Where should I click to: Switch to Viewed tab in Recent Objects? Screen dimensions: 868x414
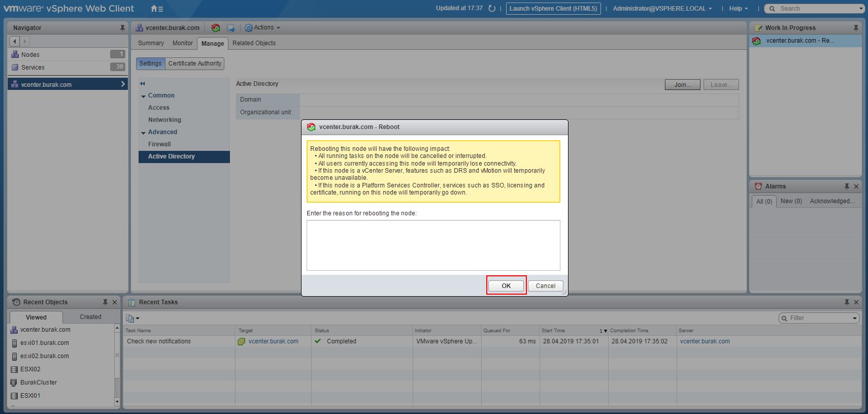tap(36, 317)
